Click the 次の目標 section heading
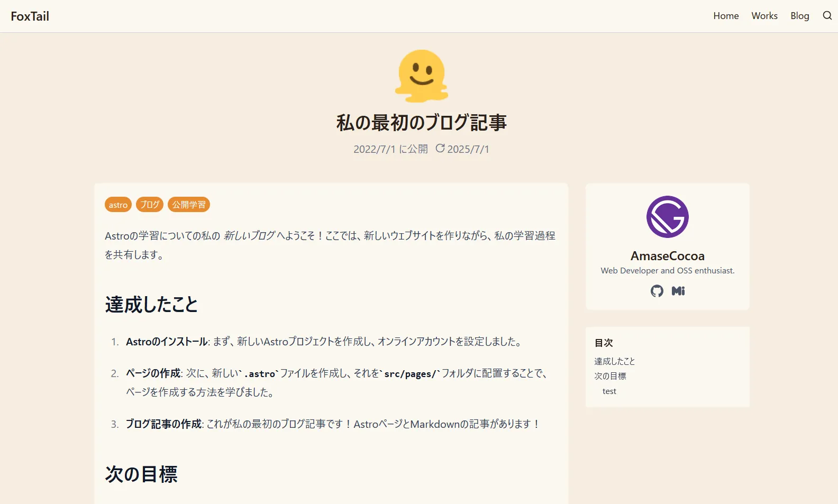 click(141, 474)
